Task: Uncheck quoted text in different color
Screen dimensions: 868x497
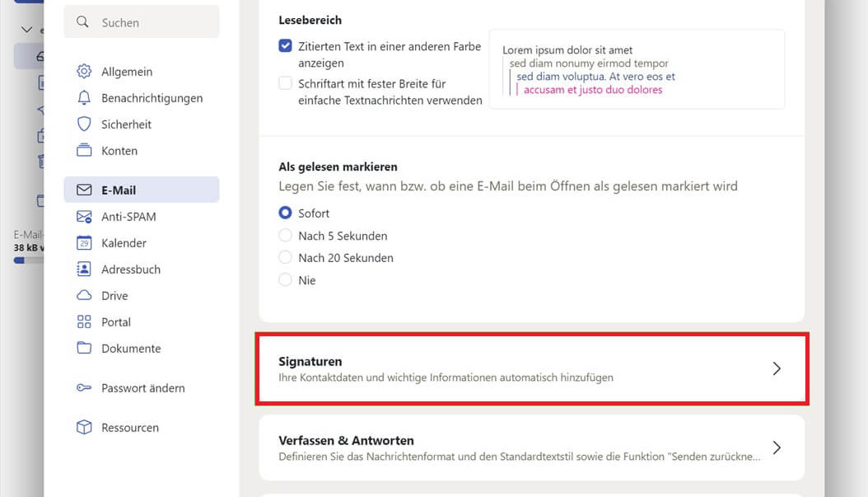Action: point(285,46)
